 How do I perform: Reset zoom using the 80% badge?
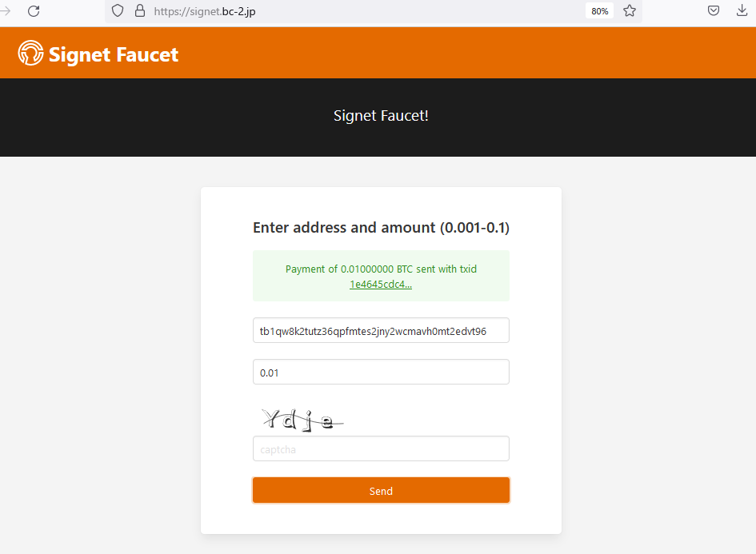(599, 11)
